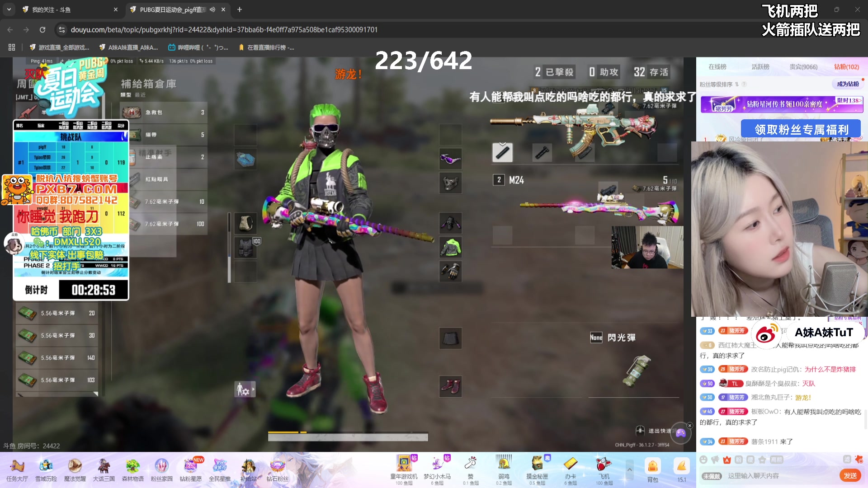Go back in browser history

tap(10, 30)
